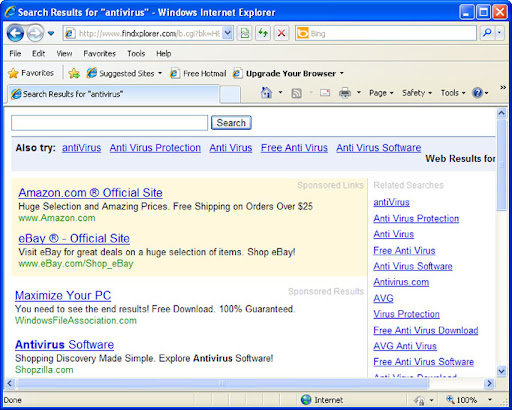
Task: Click the Free Hotmail favorites link
Action: 198,73
